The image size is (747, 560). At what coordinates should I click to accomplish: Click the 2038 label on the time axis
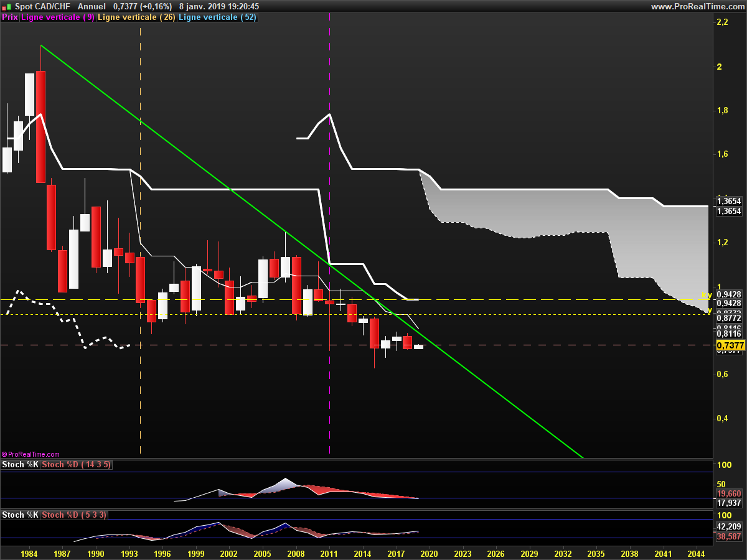pyautogui.click(x=630, y=553)
